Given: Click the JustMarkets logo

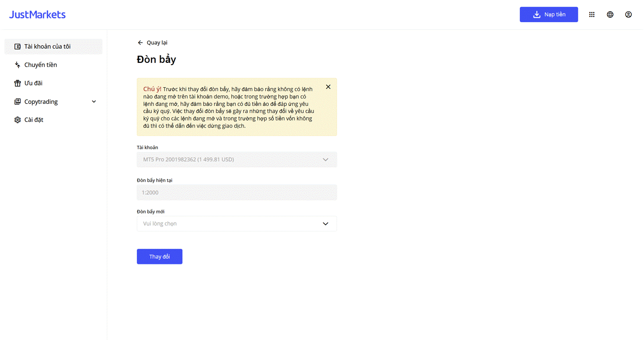Looking at the screenshot, I should click(x=37, y=15).
